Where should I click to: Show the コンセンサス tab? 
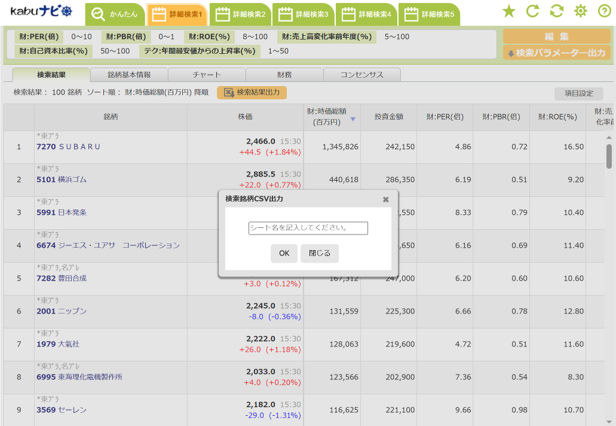[361, 75]
